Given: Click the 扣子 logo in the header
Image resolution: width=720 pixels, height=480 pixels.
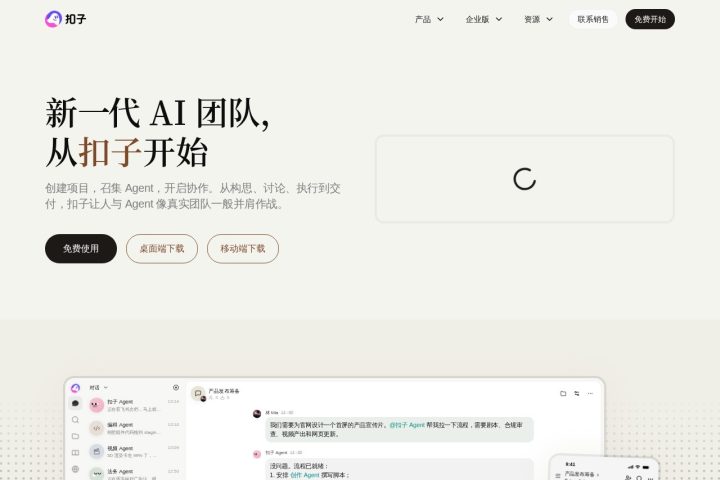Looking at the screenshot, I should point(66,19).
